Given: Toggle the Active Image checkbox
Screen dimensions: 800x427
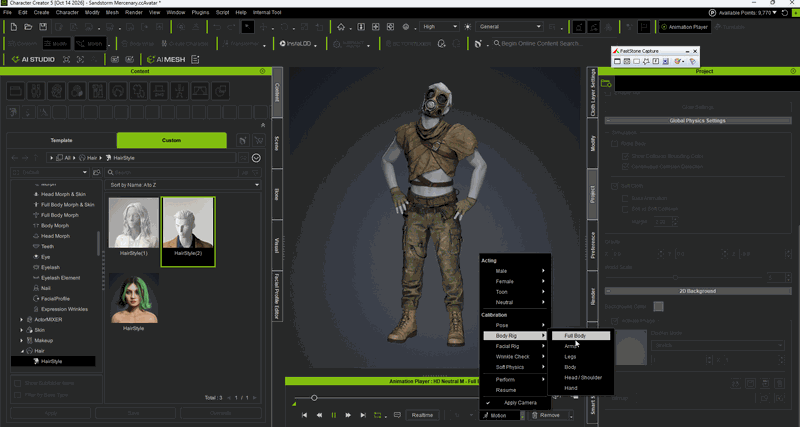Looking at the screenshot, I should pyautogui.click(x=615, y=321).
